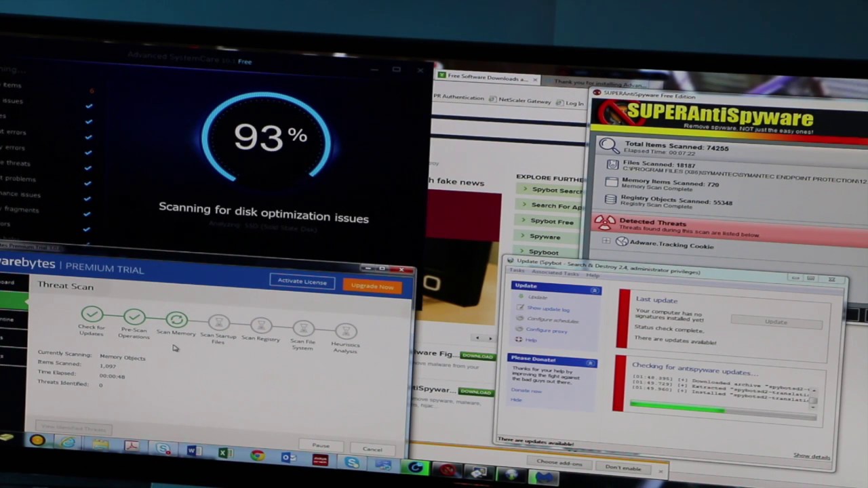Click Show details link in Spybot
The width and height of the screenshot is (868, 488).
(812, 456)
